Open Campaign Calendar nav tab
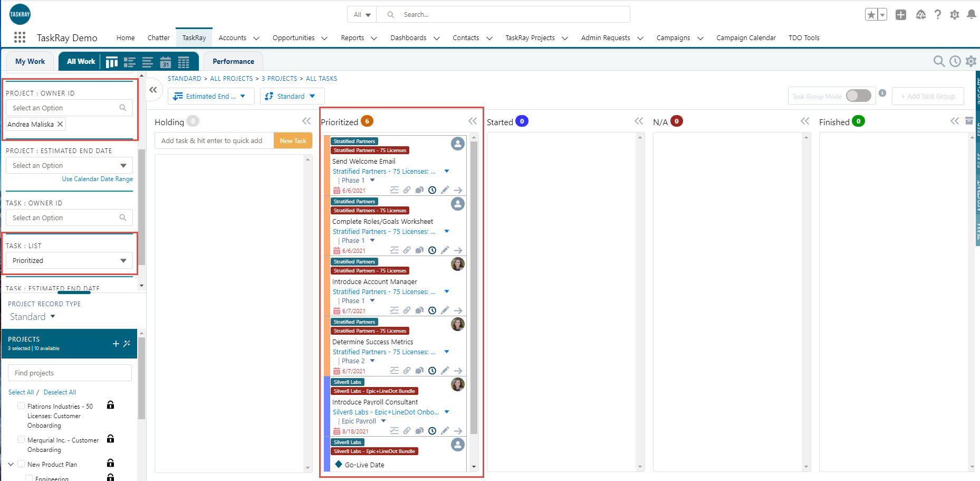The width and height of the screenshot is (980, 481). 746,37
